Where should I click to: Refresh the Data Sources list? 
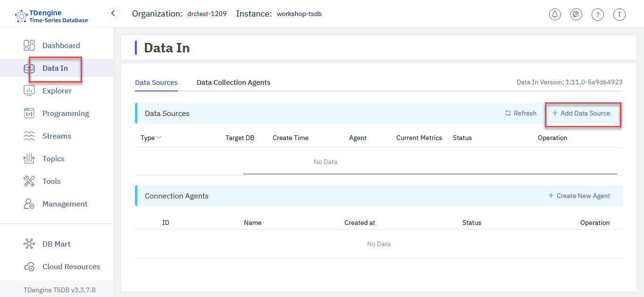pyautogui.click(x=520, y=113)
